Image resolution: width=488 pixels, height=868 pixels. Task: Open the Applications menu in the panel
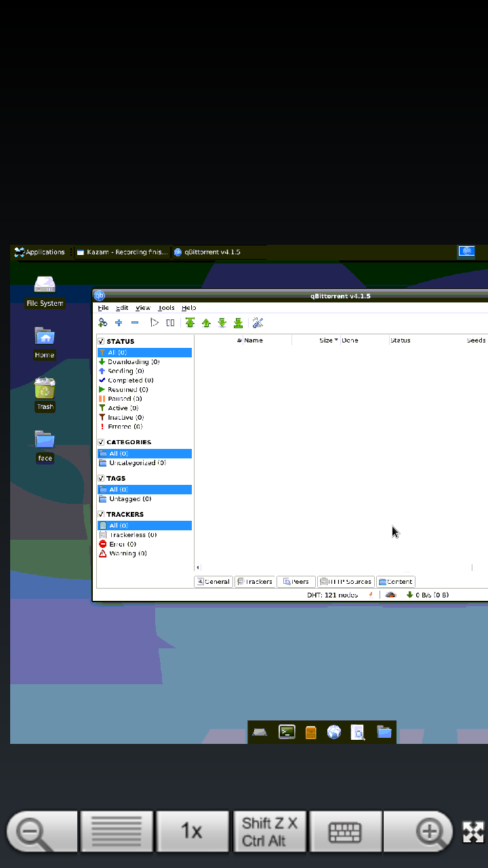(40, 252)
